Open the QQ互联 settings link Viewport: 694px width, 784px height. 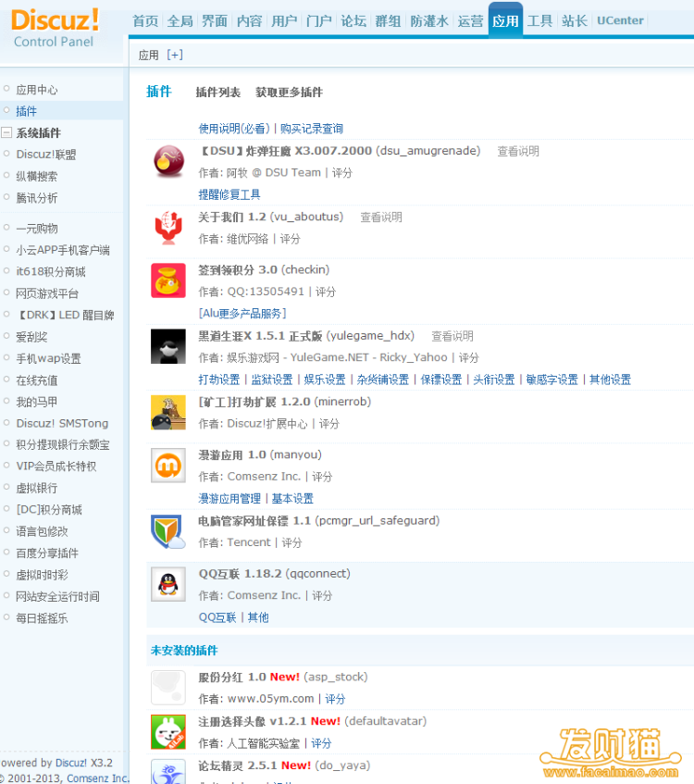(x=217, y=617)
